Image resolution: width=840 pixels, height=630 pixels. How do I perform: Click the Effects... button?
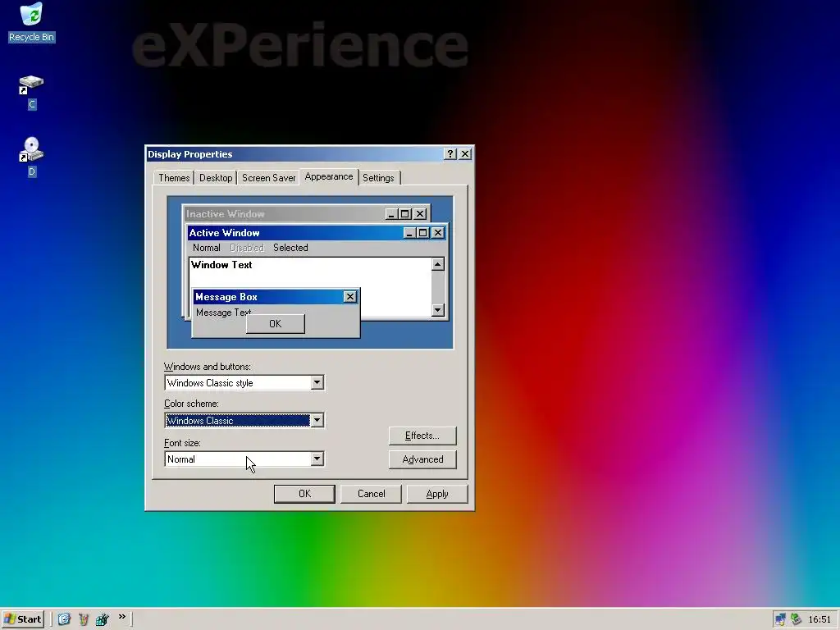click(422, 436)
